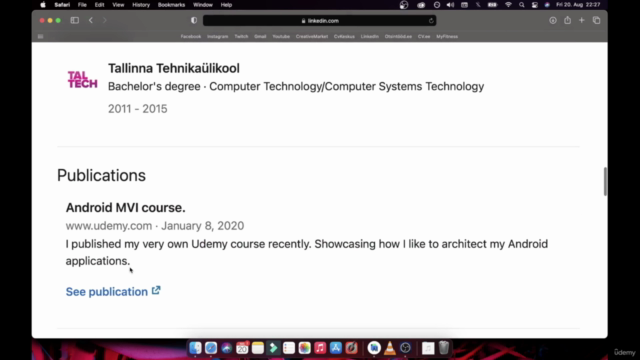The image size is (640, 360).
Task: Open the Safari menu
Action: pos(62,5)
